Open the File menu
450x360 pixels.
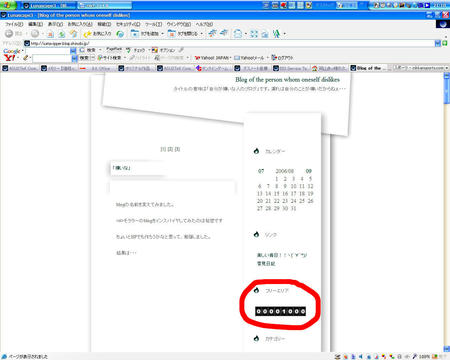[14, 24]
